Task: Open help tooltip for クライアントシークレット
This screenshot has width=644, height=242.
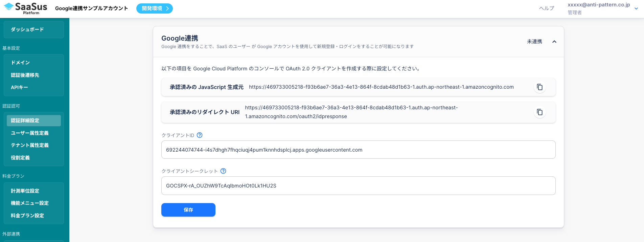Action: pyautogui.click(x=223, y=171)
